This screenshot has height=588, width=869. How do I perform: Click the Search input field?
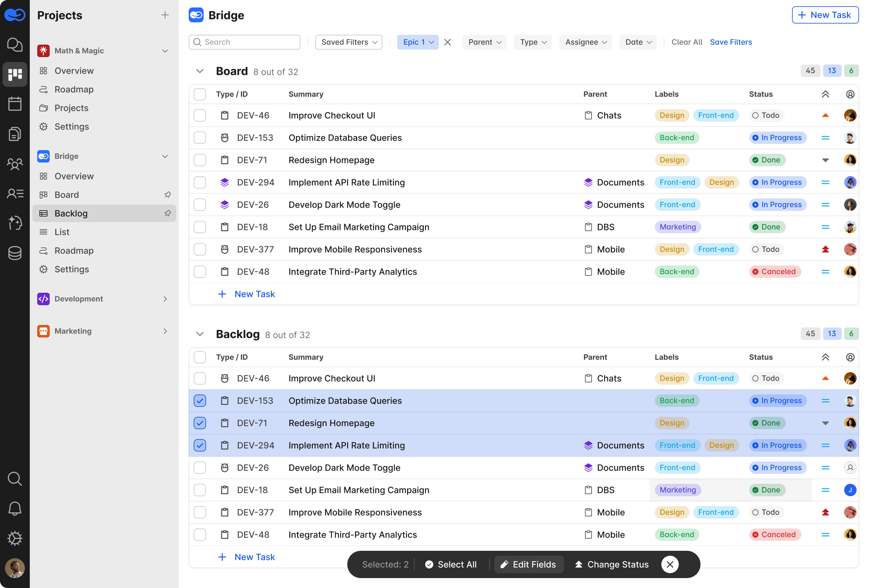click(245, 42)
